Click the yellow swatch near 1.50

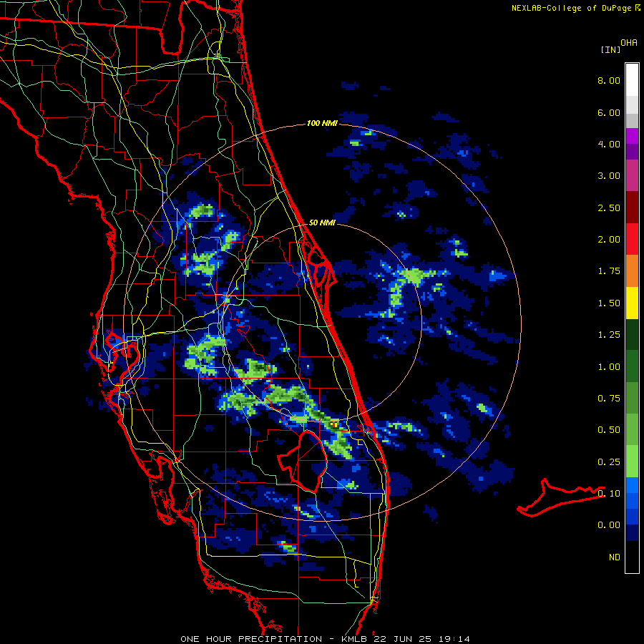[x=632, y=303]
